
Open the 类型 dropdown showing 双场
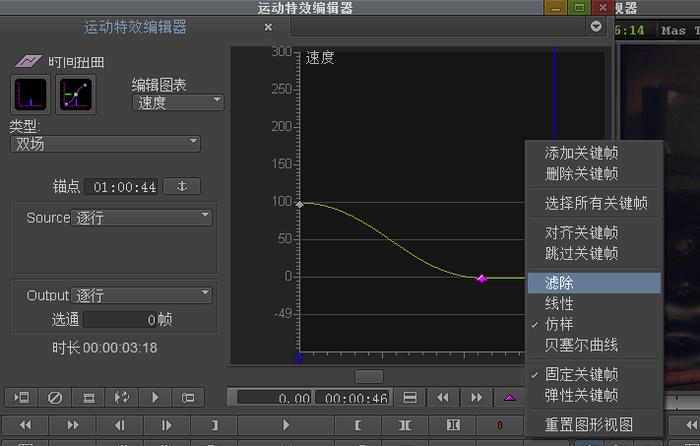click(x=105, y=144)
